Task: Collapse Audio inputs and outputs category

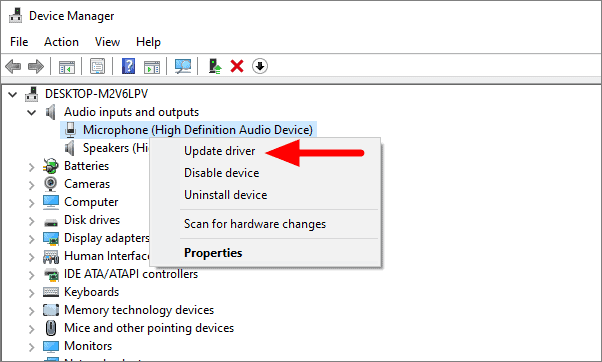Action: (x=31, y=112)
